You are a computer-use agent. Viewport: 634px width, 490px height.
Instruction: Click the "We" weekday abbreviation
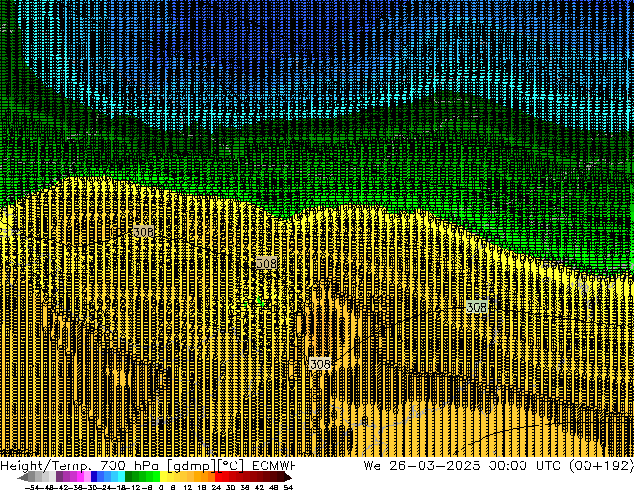[372, 466]
